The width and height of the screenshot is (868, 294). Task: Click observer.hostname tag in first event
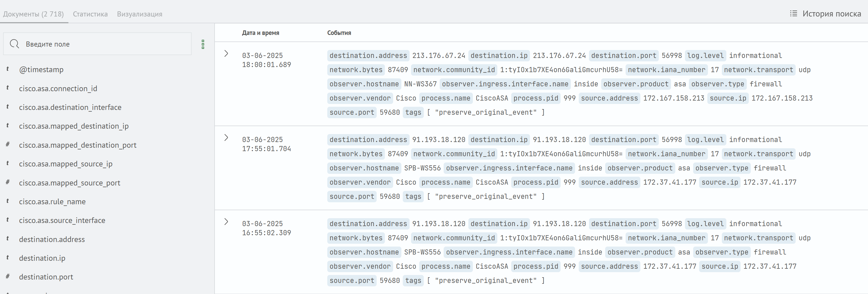[x=364, y=84]
